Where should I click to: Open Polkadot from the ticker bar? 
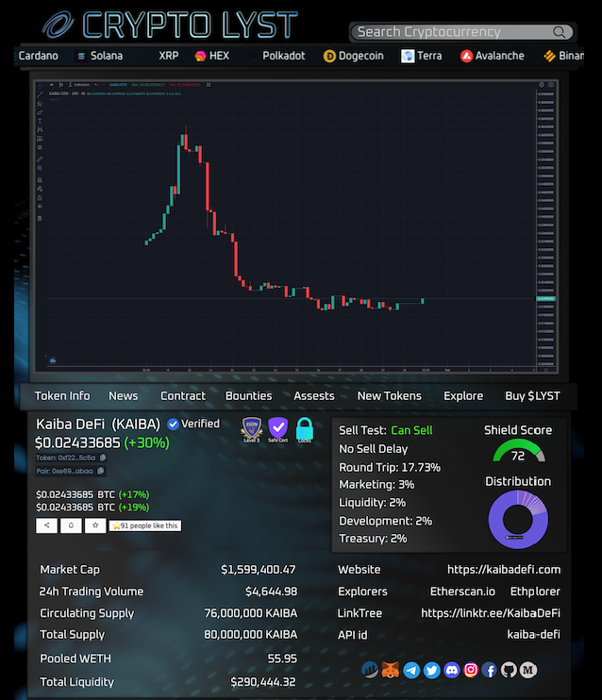[284, 56]
